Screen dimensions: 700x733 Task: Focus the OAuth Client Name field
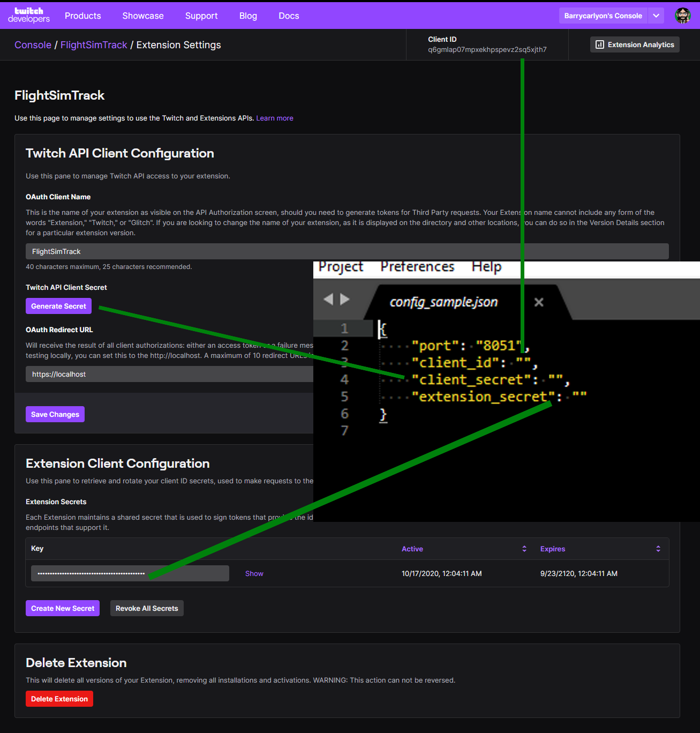347,251
